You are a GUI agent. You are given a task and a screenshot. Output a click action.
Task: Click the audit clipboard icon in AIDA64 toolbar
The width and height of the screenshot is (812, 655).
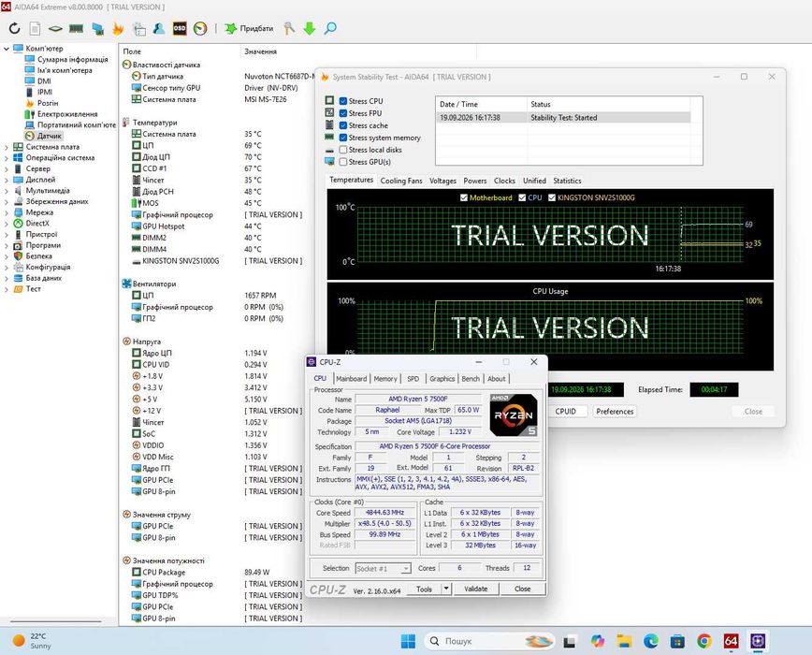coord(138,28)
